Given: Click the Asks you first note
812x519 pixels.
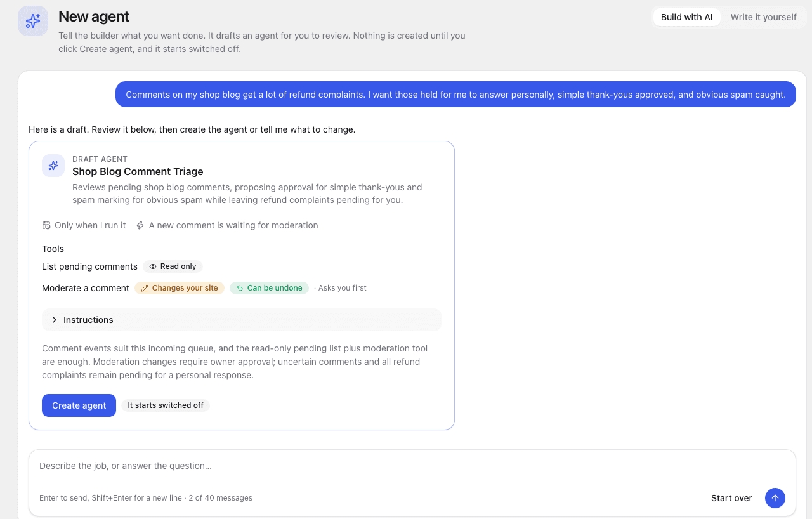Looking at the screenshot, I should (341, 288).
